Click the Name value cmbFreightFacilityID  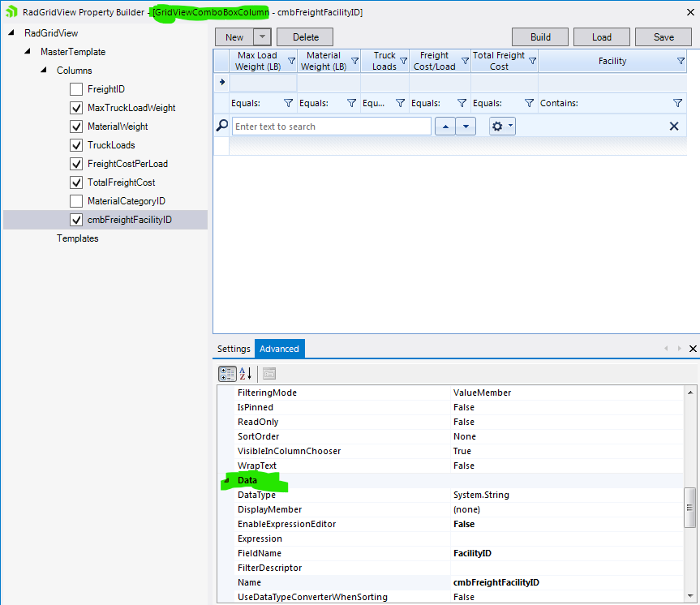pyautogui.click(x=496, y=582)
